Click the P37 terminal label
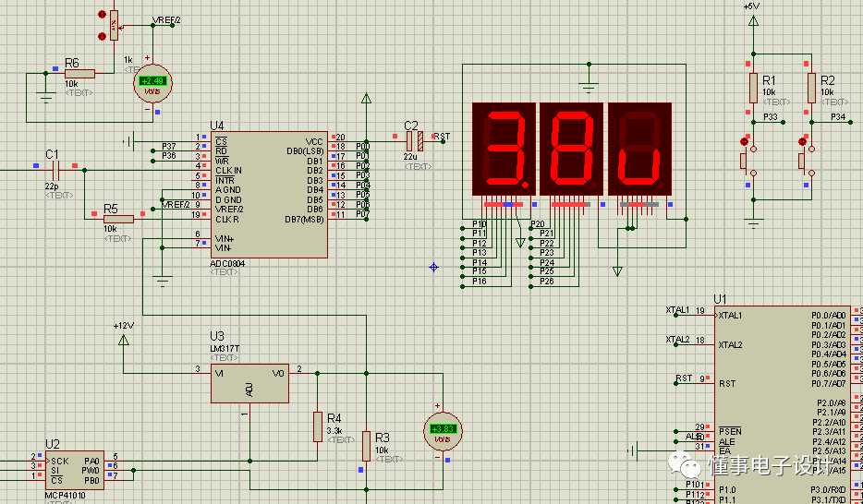This screenshot has height=504, width=863. 169,146
